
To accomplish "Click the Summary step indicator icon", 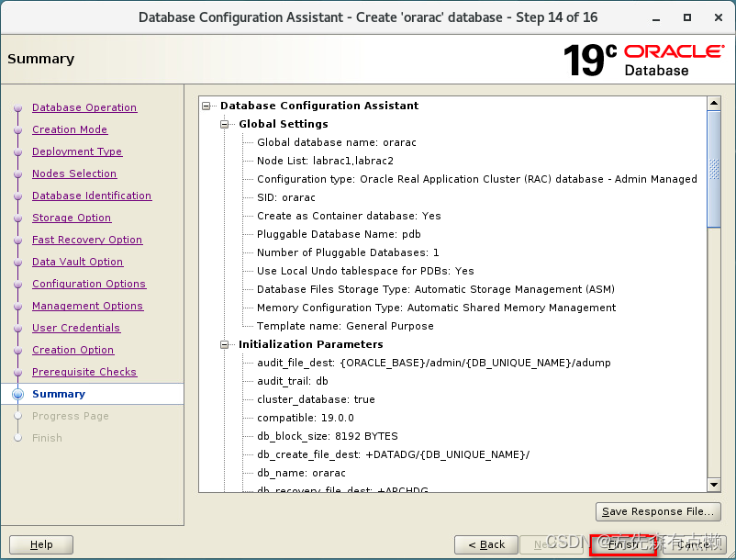I will tap(17, 395).
